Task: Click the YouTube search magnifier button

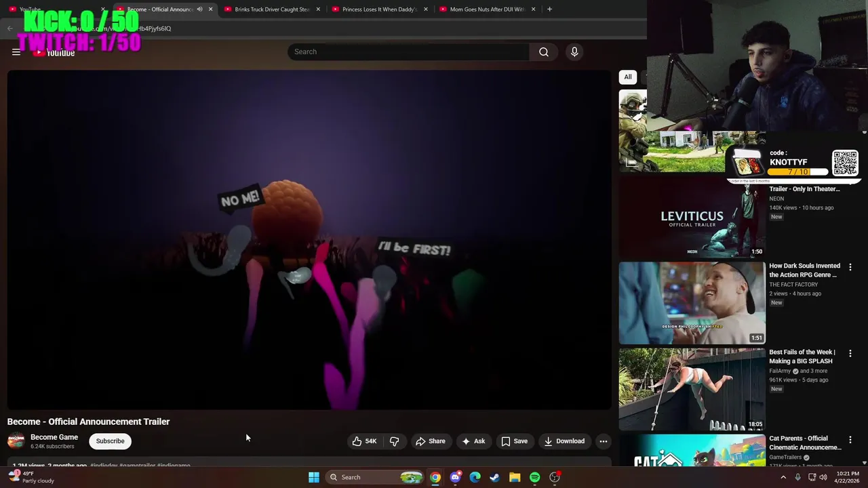Action: coord(544,52)
